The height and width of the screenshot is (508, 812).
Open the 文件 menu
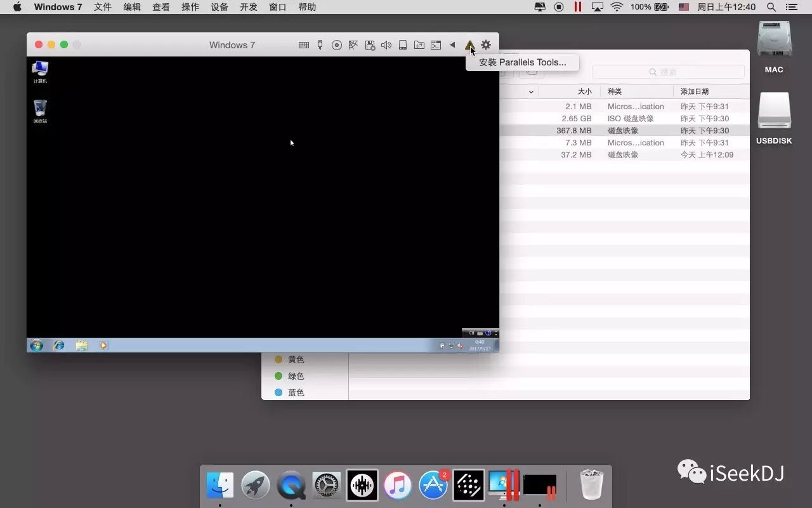pyautogui.click(x=103, y=7)
